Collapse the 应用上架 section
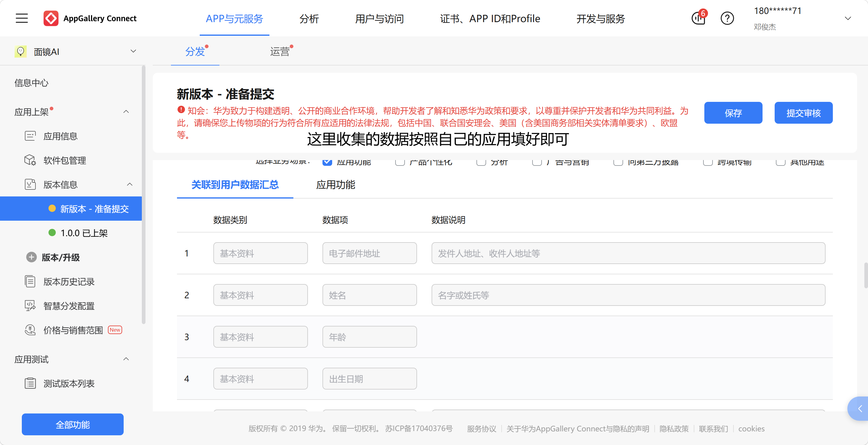Screen dimensions: 868x445 [126, 112]
